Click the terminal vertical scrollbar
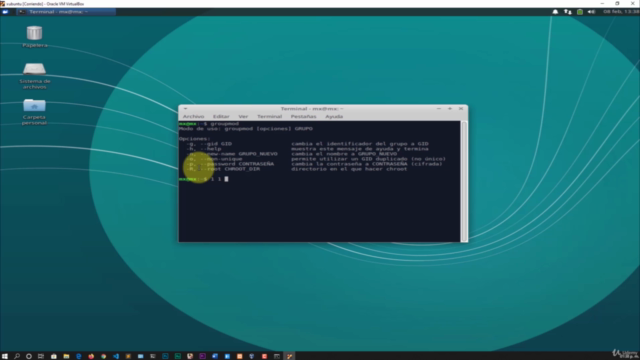 click(x=464, y=181)
